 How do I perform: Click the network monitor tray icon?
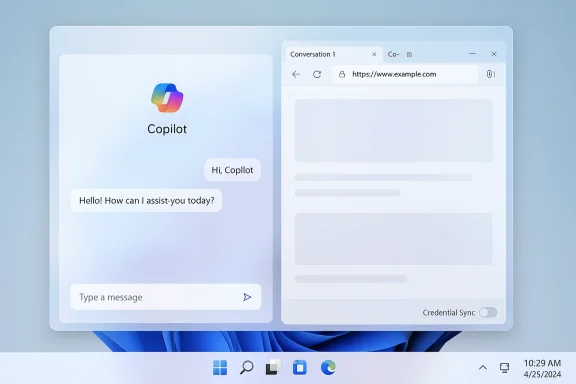504,367
